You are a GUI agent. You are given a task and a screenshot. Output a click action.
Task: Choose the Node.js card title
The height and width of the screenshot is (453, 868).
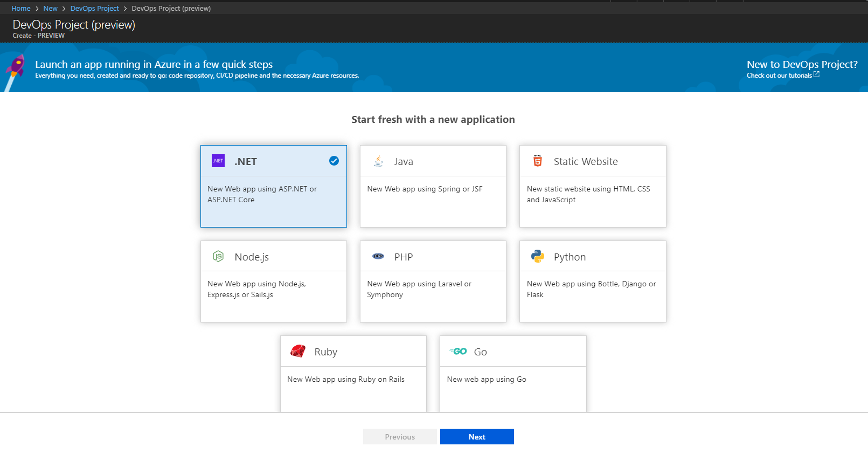pyautogui.click(x=252, y=257)
